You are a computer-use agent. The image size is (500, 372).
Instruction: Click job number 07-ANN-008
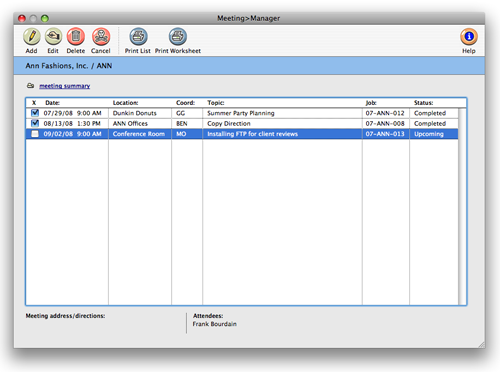385,124
